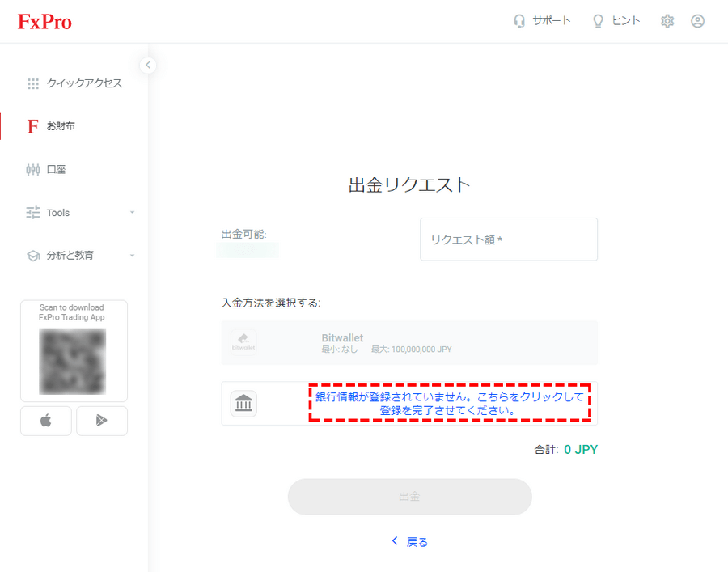Select 口座 in the sidebar
This screenshot has width=728, height=572.
click(56, 169)
